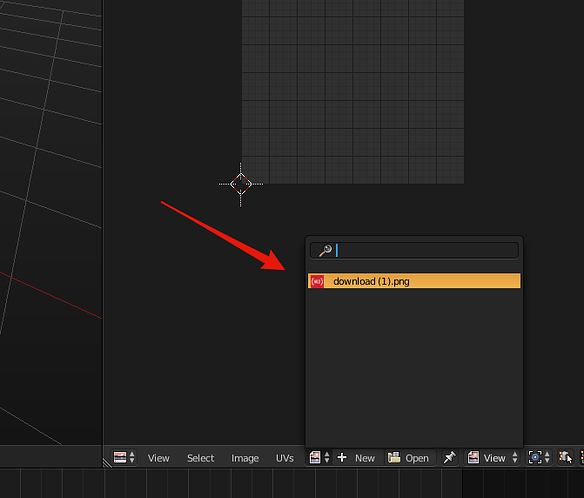The image size is (584, 498).
Task: Open the editor type selector
Action: [x=124, y=457]
